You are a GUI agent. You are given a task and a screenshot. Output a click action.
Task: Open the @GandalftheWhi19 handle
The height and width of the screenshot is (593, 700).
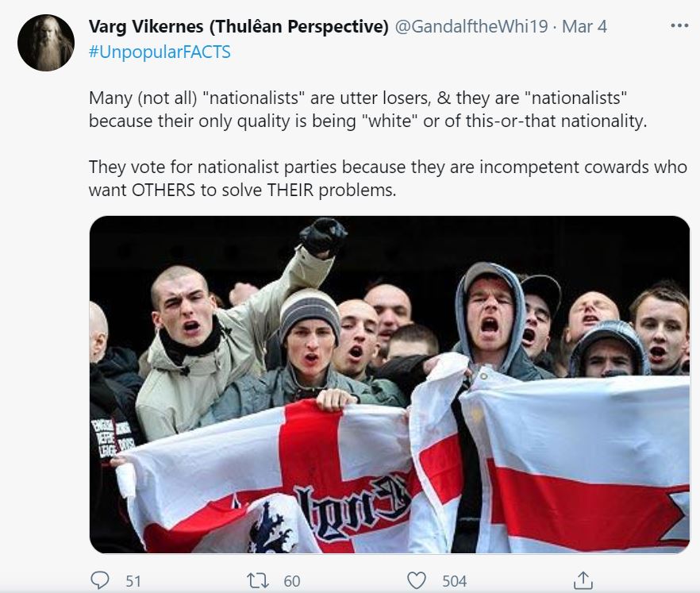(472, 26)
